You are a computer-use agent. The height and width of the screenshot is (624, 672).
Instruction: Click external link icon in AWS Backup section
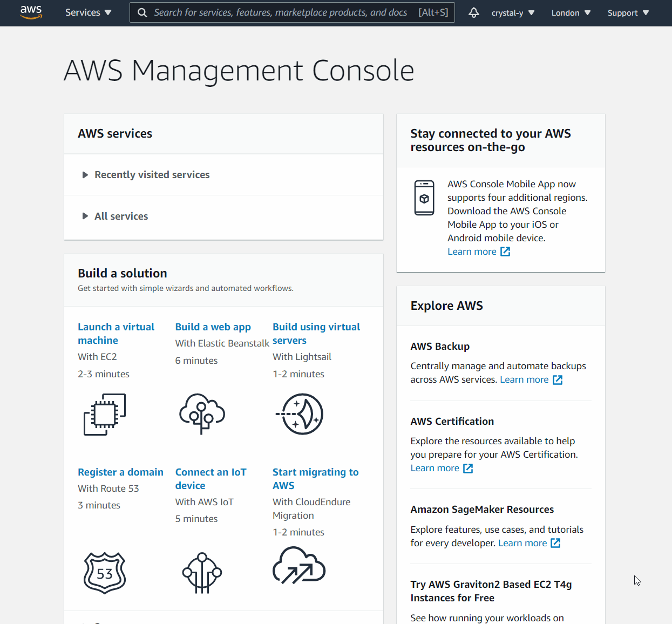[x=558, y=380]
